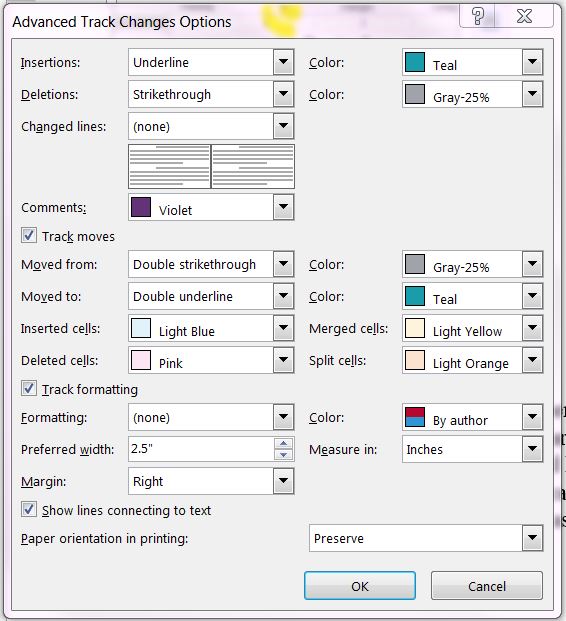This screenshot has height=621, width=566.
Task: Expand the Margin Right dropdown
Action: tap(283, 481)
